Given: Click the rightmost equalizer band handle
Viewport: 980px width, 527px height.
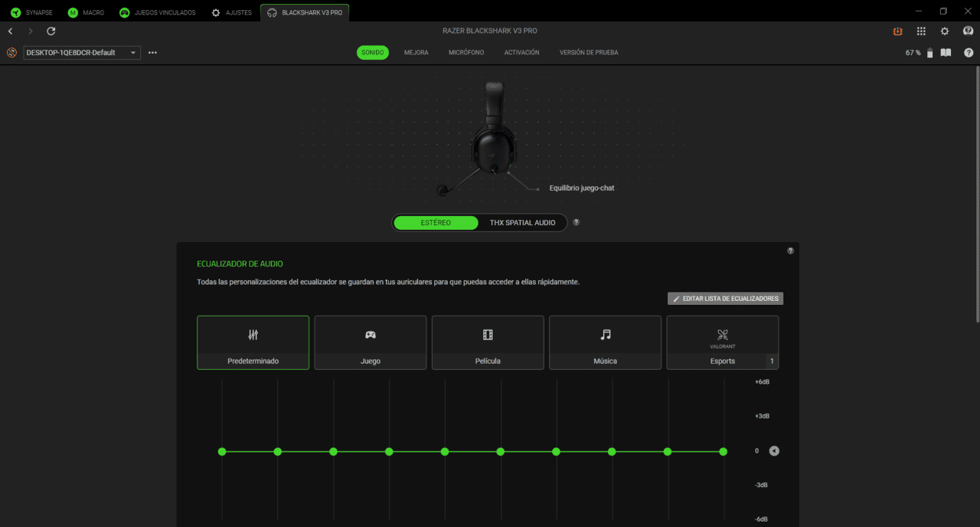Looking at the screenshot, I should pos(724,452).
